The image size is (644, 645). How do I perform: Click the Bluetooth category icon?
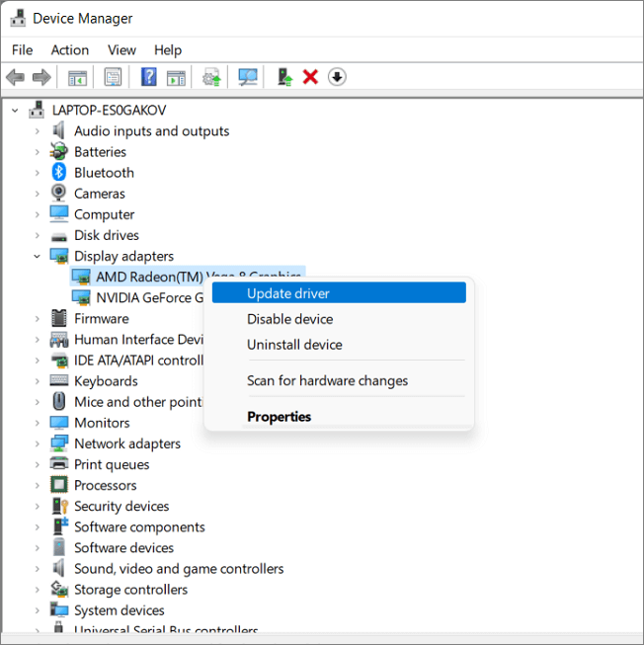(59, 172)
